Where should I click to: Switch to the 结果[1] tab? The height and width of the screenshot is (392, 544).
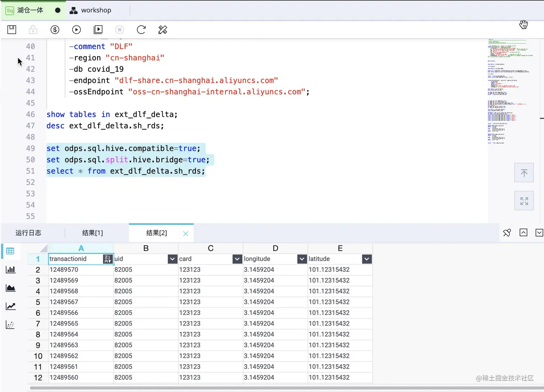pyautogui.click(x=92, y=233)
